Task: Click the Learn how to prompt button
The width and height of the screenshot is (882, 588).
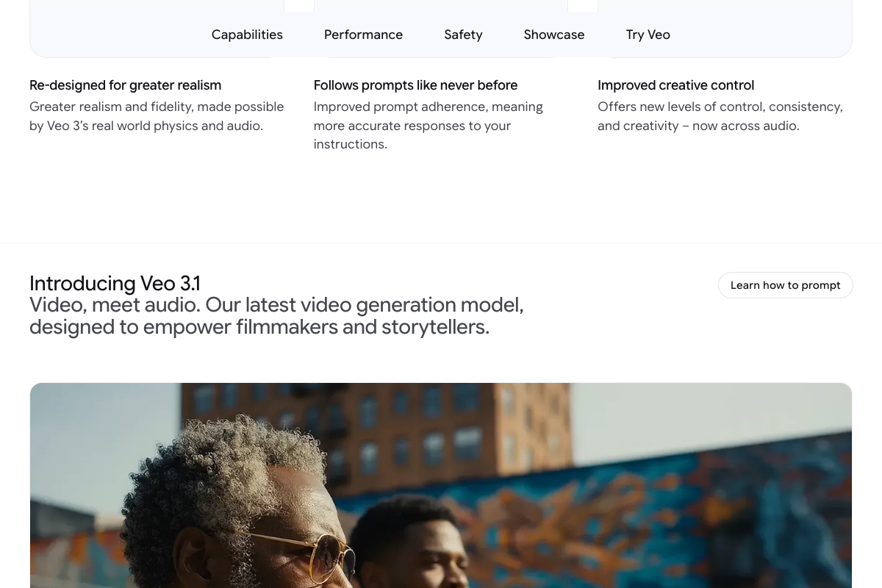Action: tap(785, 285)
